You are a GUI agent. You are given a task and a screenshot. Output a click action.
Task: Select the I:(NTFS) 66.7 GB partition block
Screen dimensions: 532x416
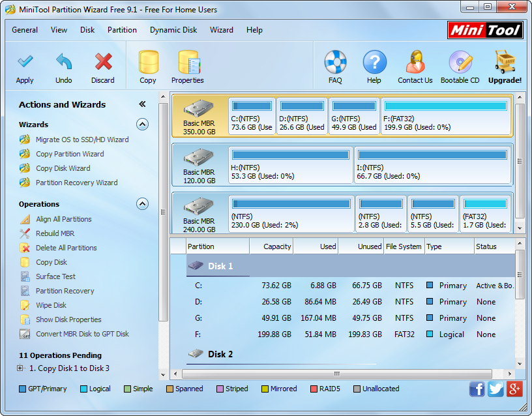pos(433,165)
